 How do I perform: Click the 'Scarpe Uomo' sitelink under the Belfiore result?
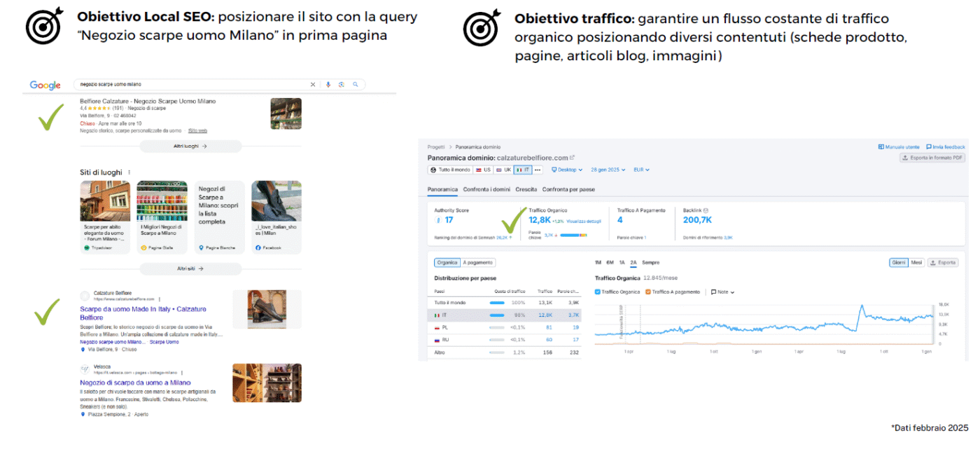tap(164, 342)
